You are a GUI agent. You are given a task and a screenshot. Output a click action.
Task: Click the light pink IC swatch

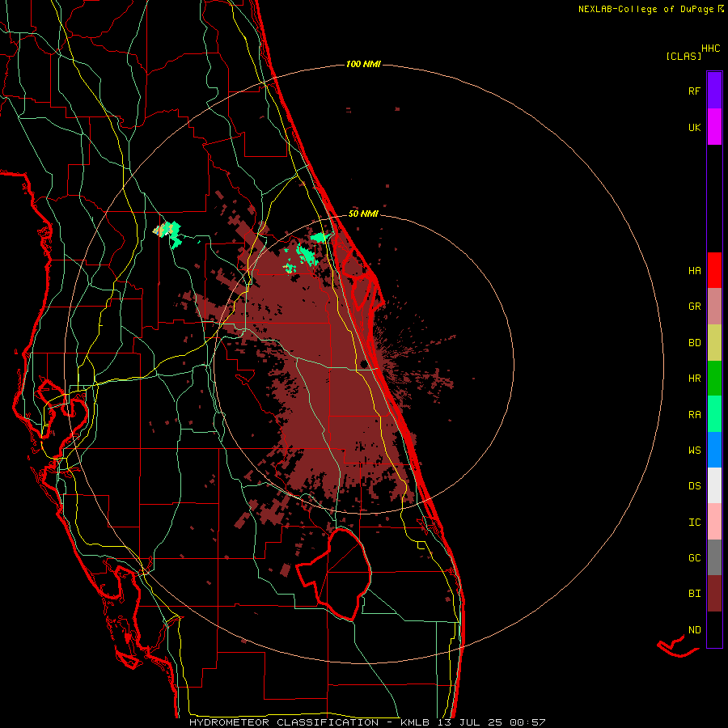tap(714, 522)
